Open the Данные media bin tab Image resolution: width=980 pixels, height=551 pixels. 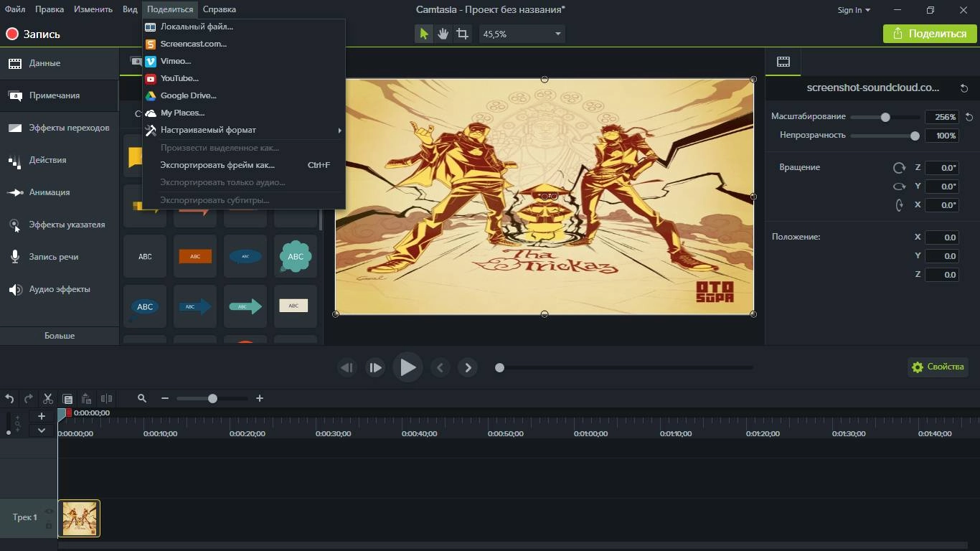click(60, 63)
